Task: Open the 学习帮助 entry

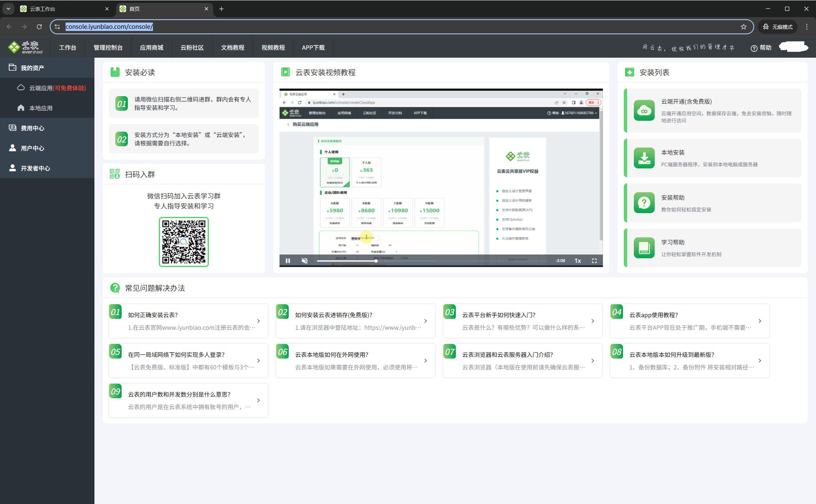Action: click(x=713, y=248)
